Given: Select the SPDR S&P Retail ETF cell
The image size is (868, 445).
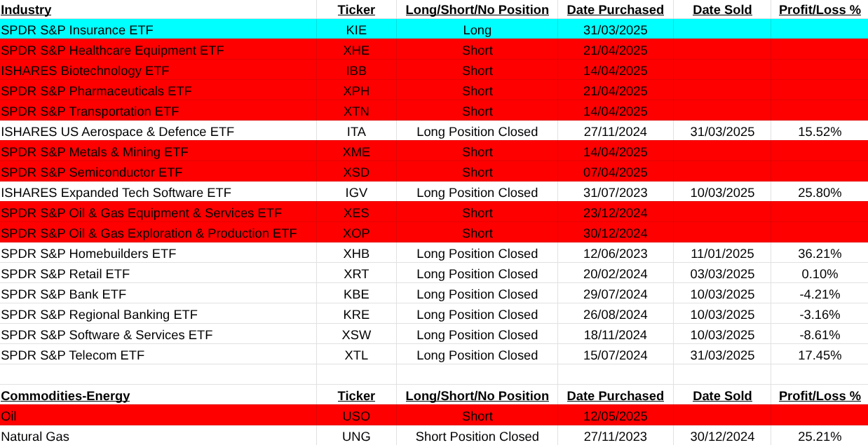Looking at the screenshot, I should click(65, 274).
